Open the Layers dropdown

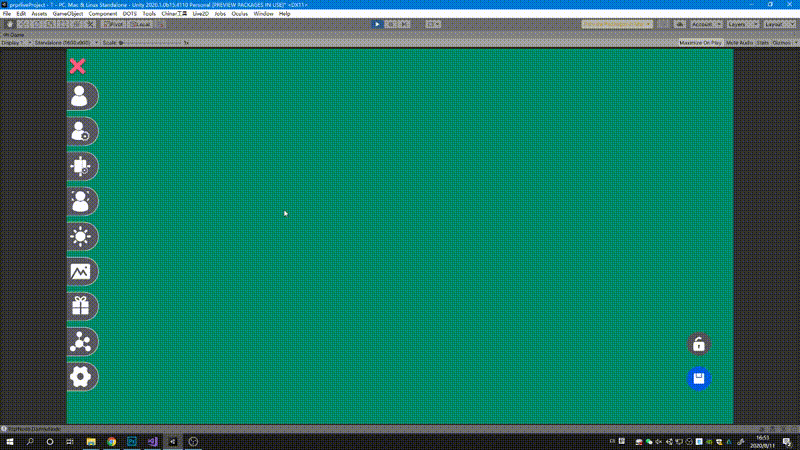tap(742, 24)
